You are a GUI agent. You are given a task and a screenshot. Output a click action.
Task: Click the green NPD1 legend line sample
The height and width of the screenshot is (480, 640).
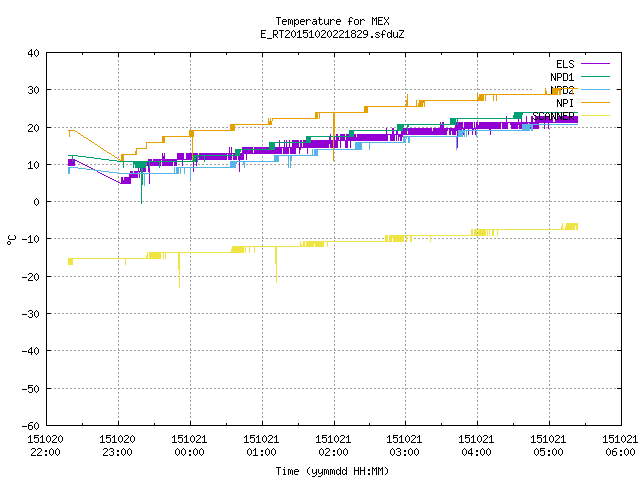(x=595, y=76)
